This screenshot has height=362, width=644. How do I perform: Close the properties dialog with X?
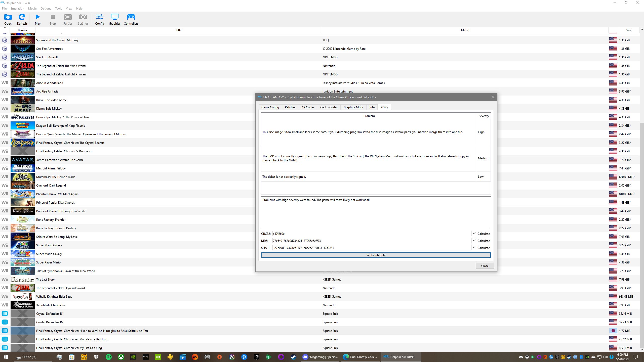(x=493, y=97)
